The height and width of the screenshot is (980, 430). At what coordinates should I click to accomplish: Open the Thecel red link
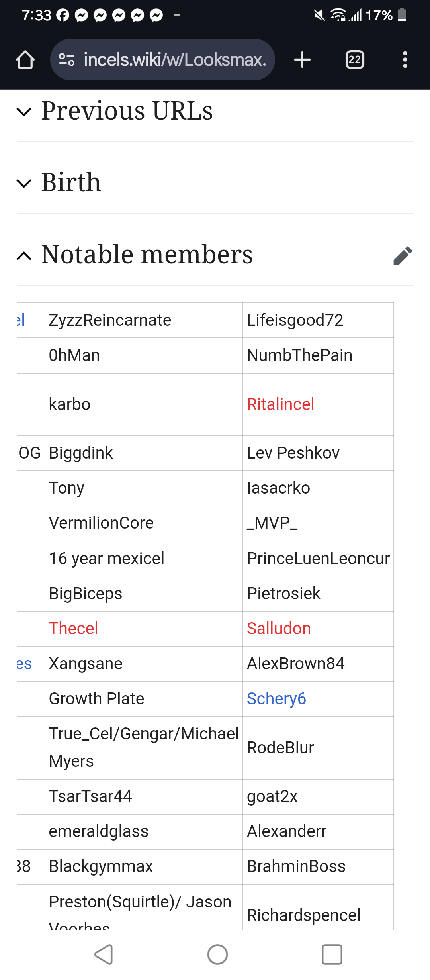pos(73,629)
